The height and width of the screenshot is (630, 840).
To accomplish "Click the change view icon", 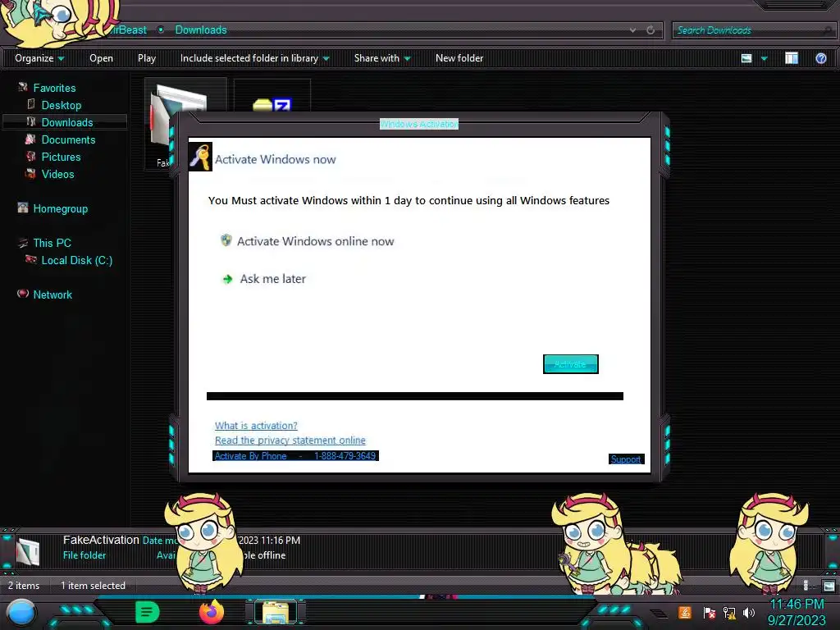I will pos(746,58).
